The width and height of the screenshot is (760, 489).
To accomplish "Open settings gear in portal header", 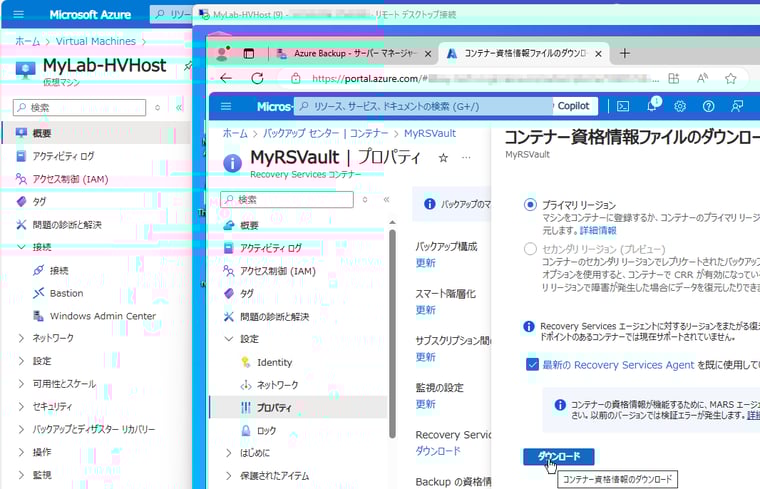I will 680,106.
